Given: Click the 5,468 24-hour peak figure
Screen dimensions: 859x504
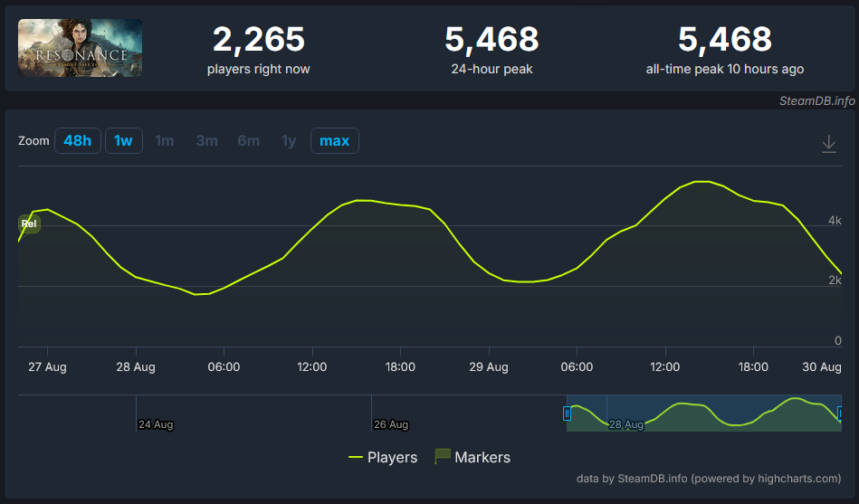Looking at the screenshot, I should tap(492, 40).
